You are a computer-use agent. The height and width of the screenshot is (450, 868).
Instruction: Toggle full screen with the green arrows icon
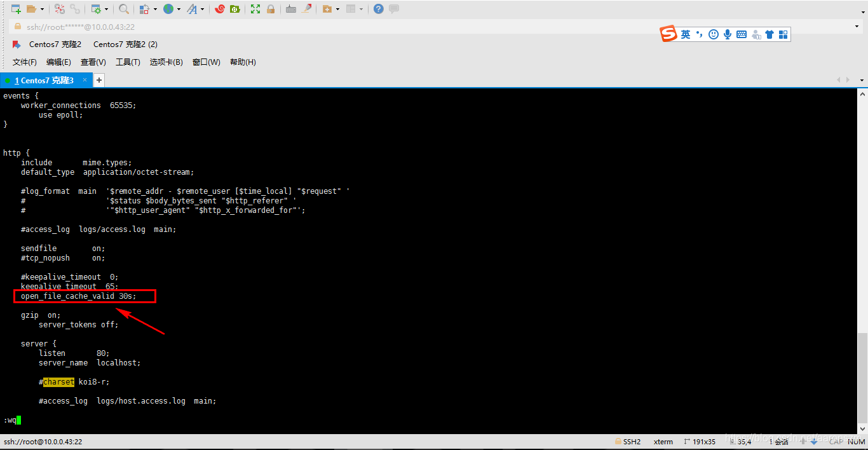coord(255,9)
